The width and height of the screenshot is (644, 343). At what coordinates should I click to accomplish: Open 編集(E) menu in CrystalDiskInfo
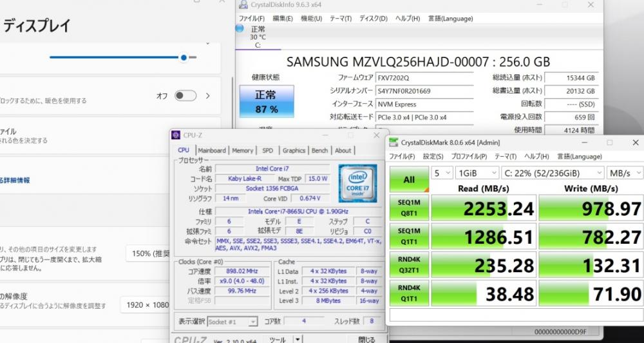(x=283, y=19)
